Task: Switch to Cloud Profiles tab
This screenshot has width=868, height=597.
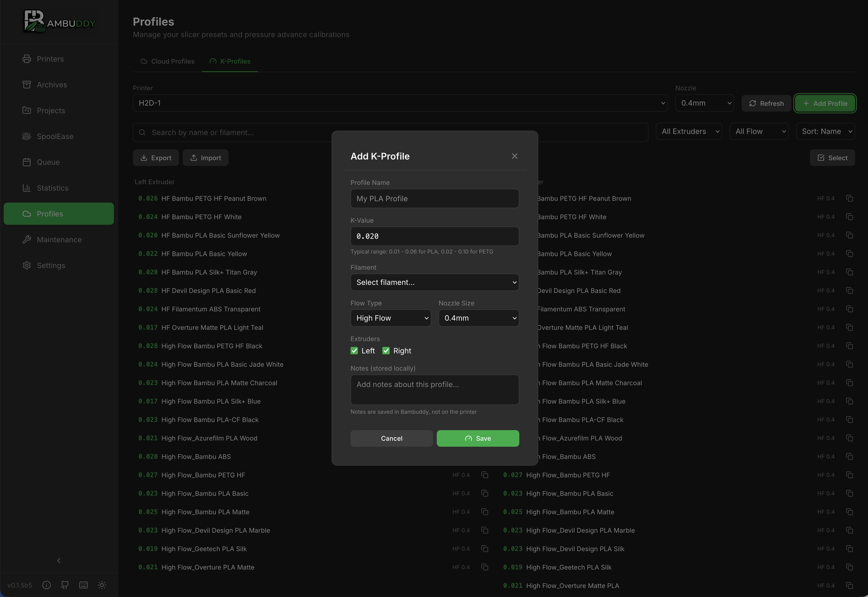Action: [x=167, y=61]
